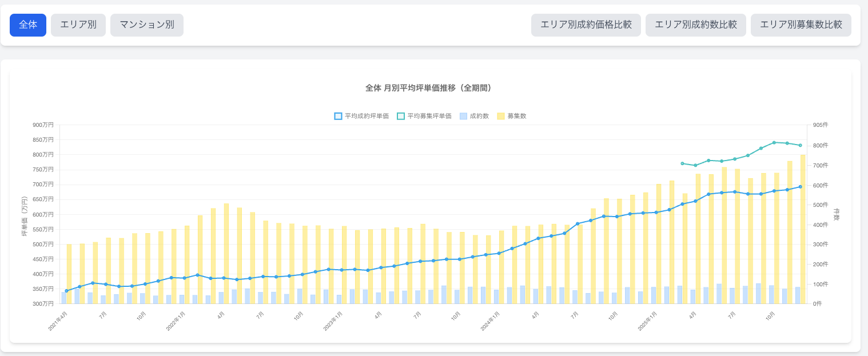Click the last green 平均募集坪単価 data point
This screenshot has width=868, height=356.
(801, 145)
